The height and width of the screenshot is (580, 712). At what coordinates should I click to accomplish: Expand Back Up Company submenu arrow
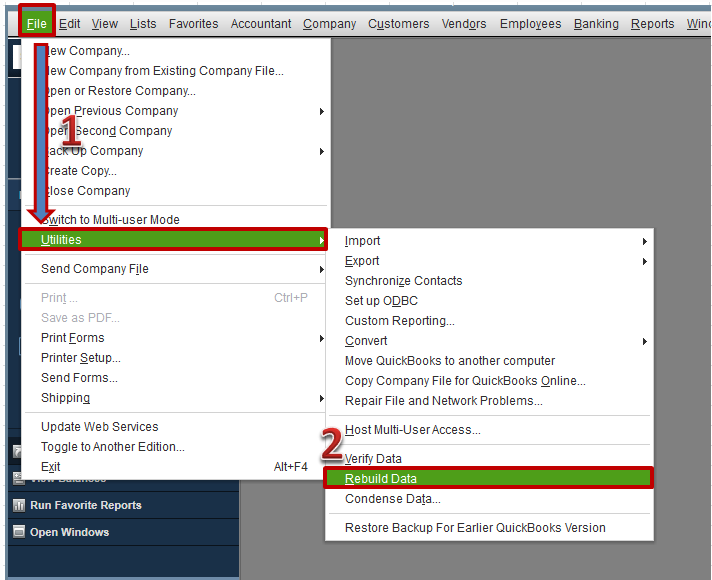click(321, 151)
